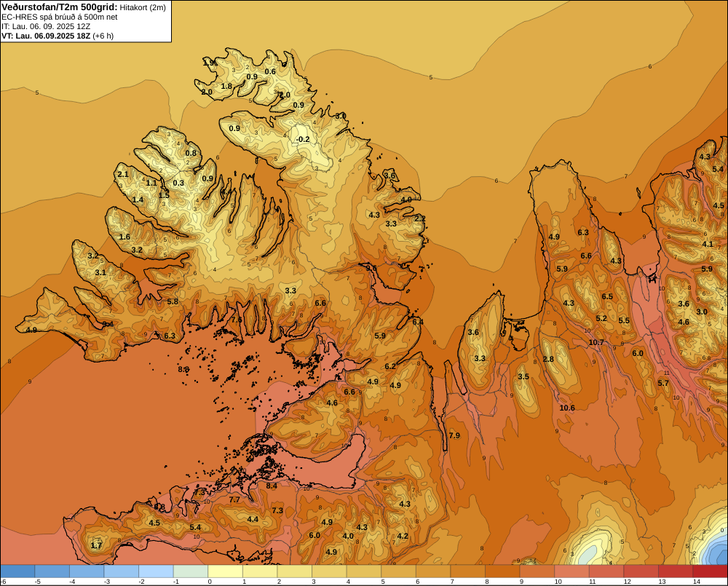Click the '0.6' temperature value
This screenshot has width=728, height=586.
click(270, 71)
